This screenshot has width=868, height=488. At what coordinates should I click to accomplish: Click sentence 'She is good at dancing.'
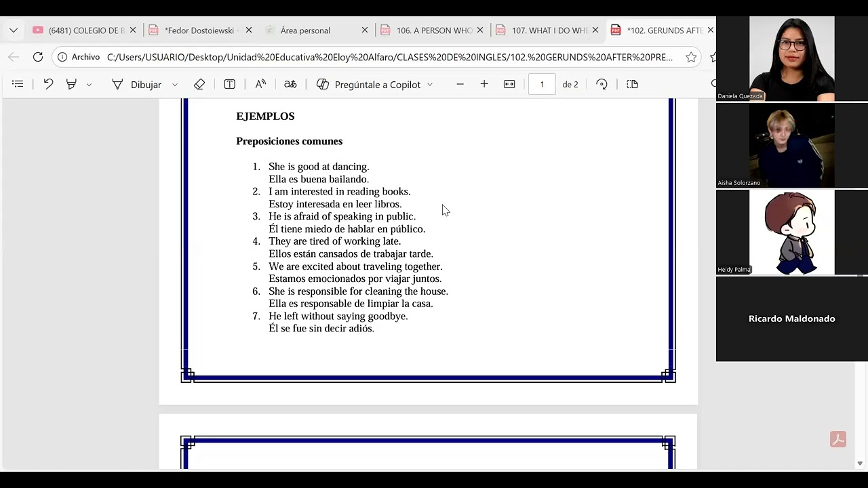(x=319, y=167)
